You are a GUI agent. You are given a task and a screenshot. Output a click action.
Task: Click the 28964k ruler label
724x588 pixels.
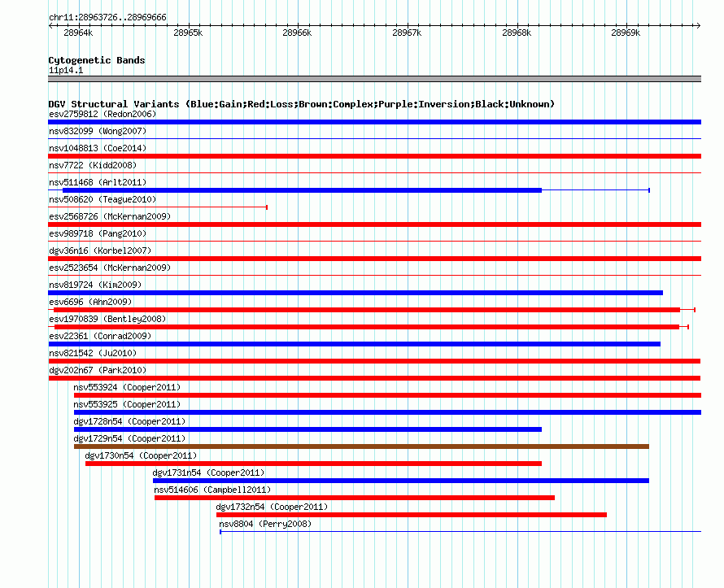pos(78,33)
